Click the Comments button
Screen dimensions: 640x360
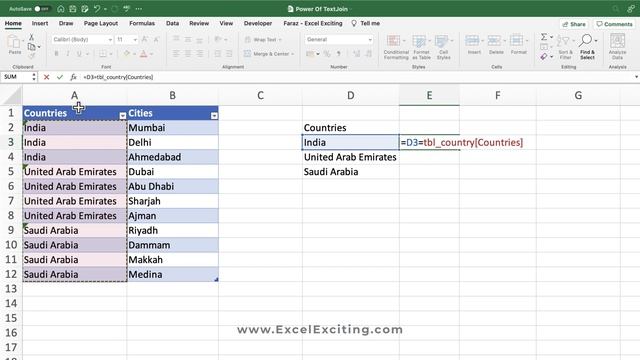tap(614, 24)
